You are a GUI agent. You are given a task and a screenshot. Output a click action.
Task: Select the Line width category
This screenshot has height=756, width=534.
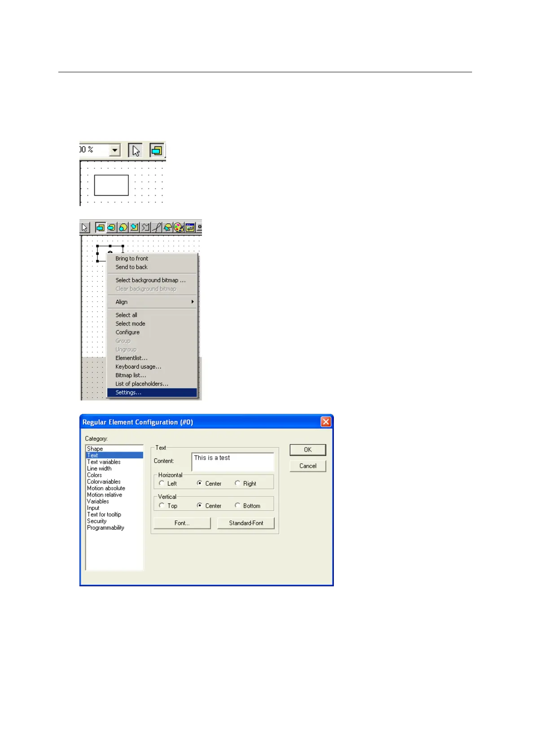[x=114, y=468]
